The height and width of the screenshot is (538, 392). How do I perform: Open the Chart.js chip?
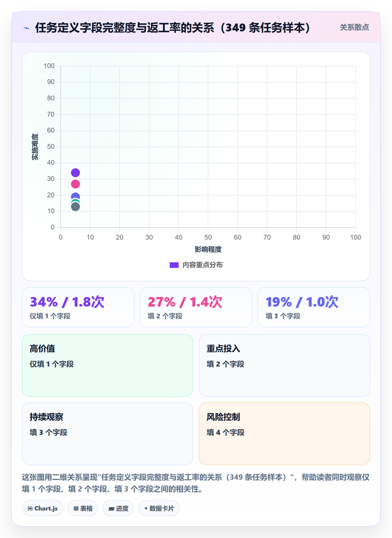(43, 508)
